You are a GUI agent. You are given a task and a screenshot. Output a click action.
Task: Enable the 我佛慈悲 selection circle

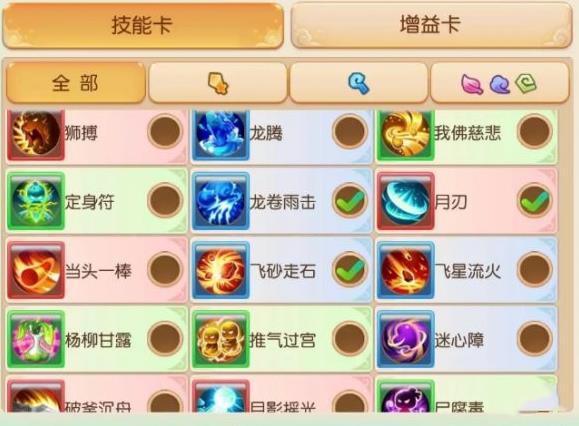coord(535,132)
